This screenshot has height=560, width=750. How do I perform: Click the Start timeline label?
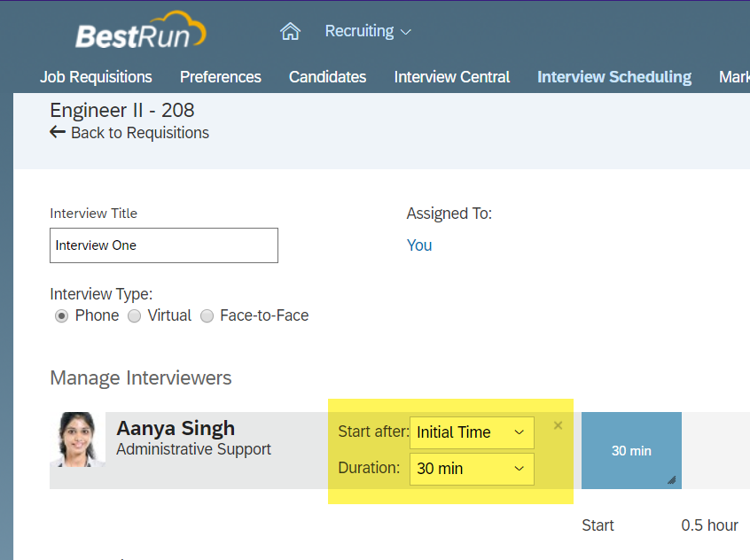point(598,525)
